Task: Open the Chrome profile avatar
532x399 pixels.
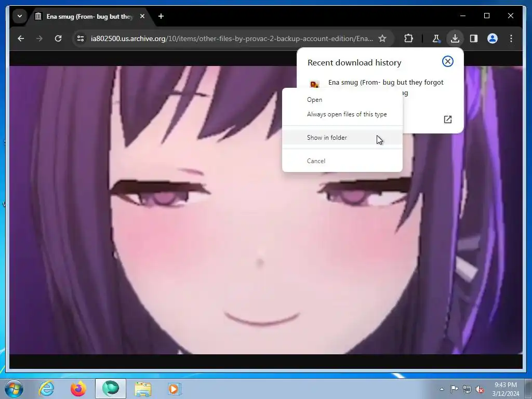Action: 493,38
